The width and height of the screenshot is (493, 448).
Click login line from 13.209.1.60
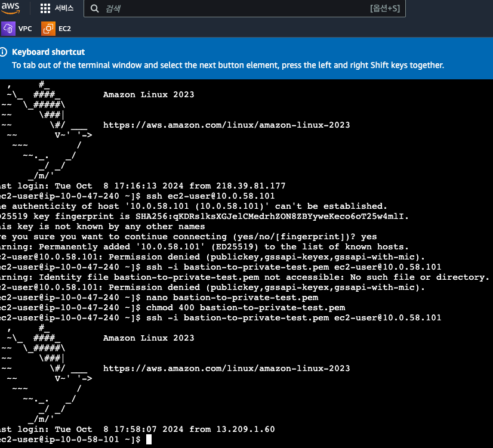click(x=137, y=429)
